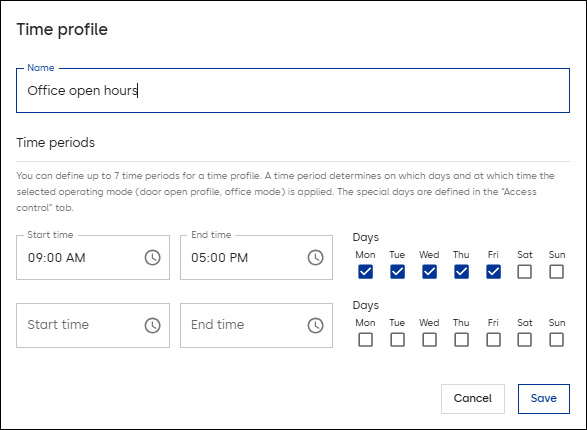Uncheck Wed in first time period
Image resolution: width=587 pixels, height=430 pixels.
[429, 272]
